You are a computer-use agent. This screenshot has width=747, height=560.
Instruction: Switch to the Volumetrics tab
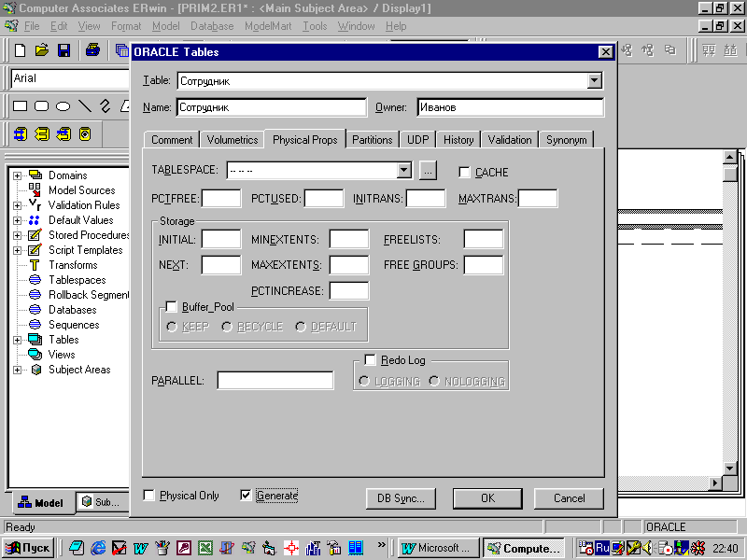(233, 139)
